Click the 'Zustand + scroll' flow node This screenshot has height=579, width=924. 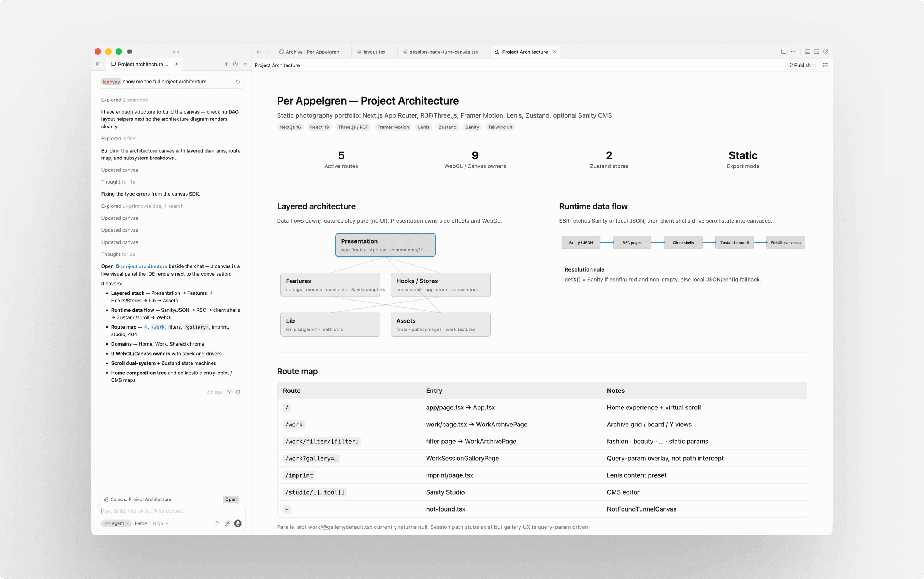click(x=735, y=242)
